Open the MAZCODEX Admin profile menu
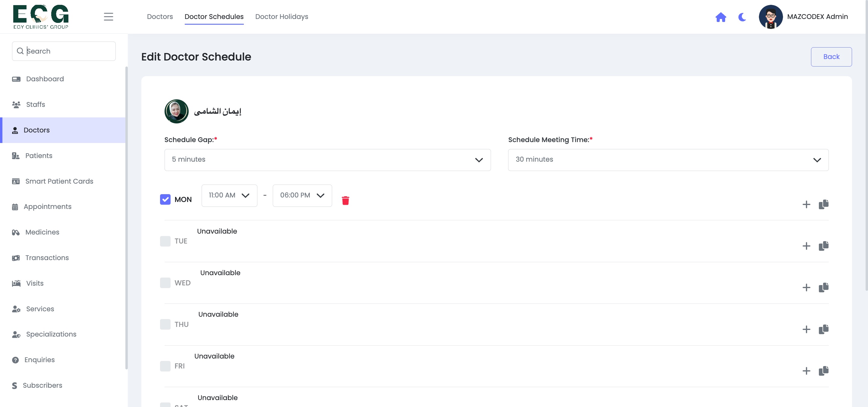The height and width of the screenshot is (407, 868). click(x=803, y=17)
